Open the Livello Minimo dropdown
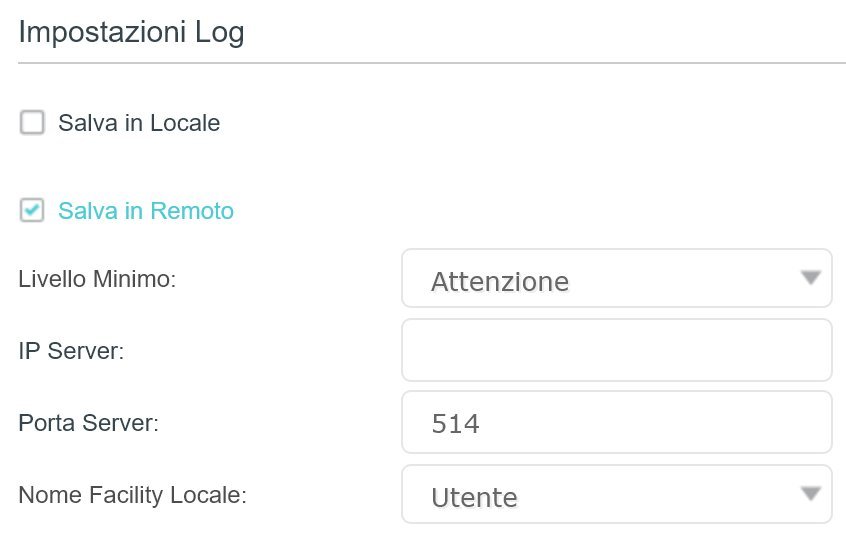 coord(616,279)
